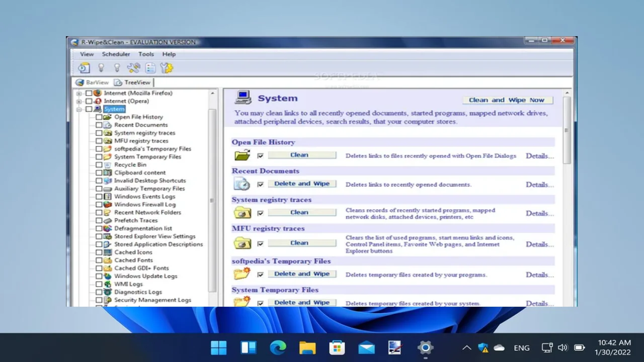Click the Open File History folder icon

242,155
